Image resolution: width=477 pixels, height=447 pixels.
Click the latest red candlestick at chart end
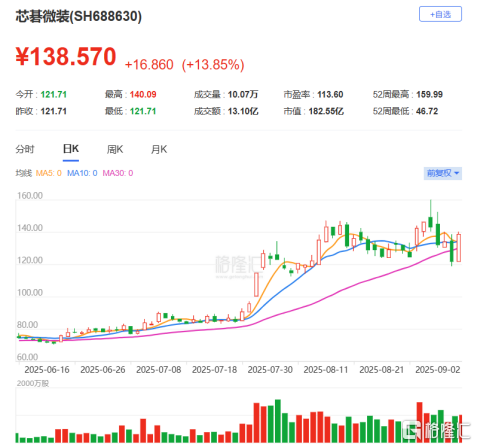point(459,248)
